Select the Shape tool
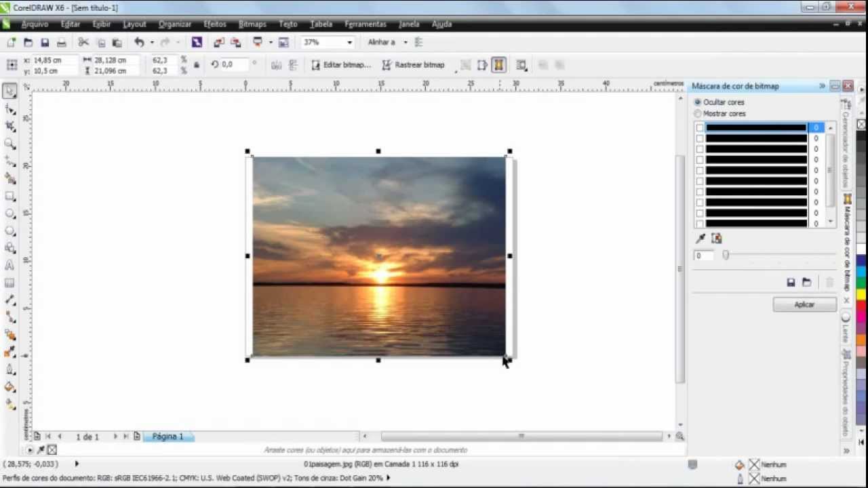Image resolution: width=868 pixels, height=488 pixels. (x=9, y=108)
